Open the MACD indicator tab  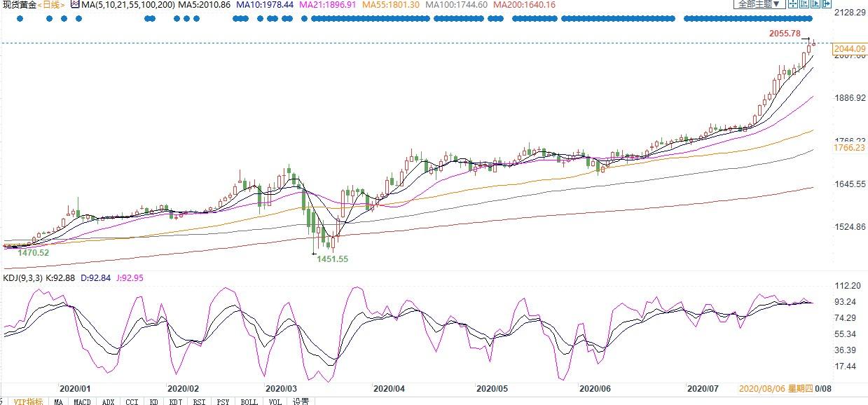point(83,401)
